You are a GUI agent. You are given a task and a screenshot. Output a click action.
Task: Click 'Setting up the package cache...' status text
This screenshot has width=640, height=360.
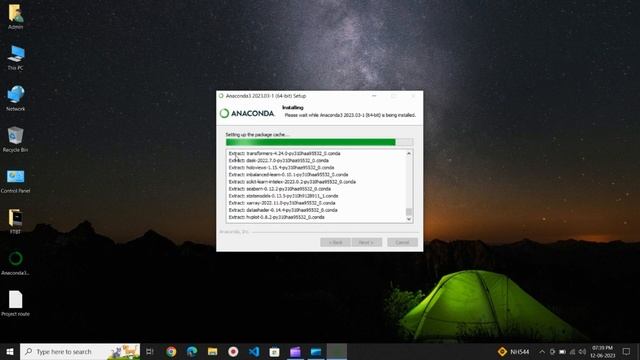point(258,134)
